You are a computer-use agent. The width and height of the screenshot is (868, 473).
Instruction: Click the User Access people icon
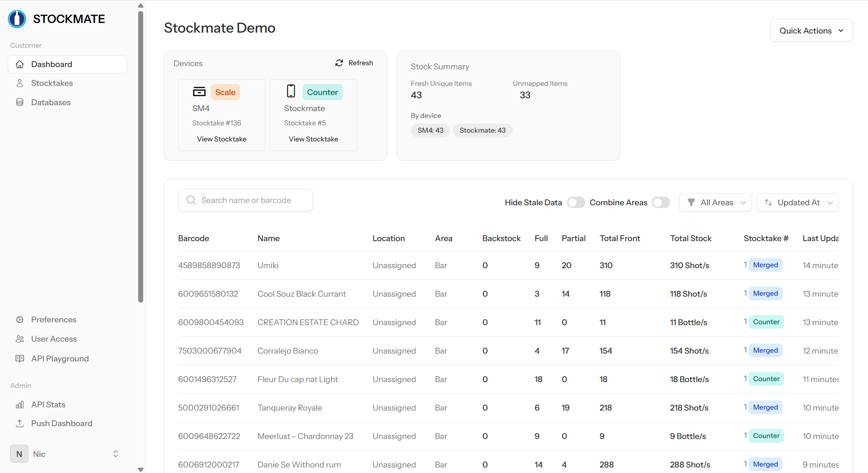pyautogui.click(x=20, y=339)
